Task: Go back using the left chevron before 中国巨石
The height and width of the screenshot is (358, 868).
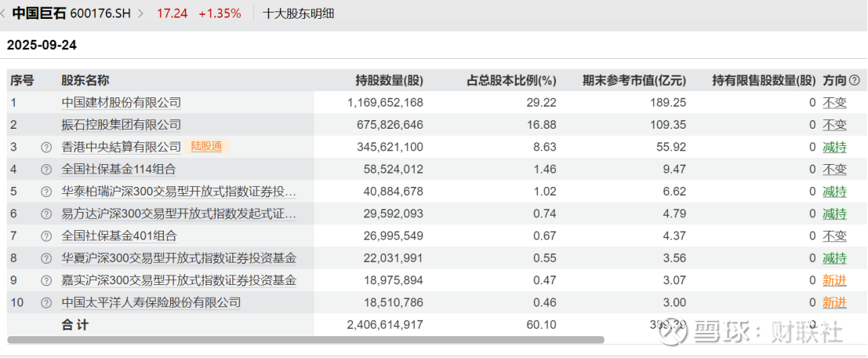Action: point(5,13)
